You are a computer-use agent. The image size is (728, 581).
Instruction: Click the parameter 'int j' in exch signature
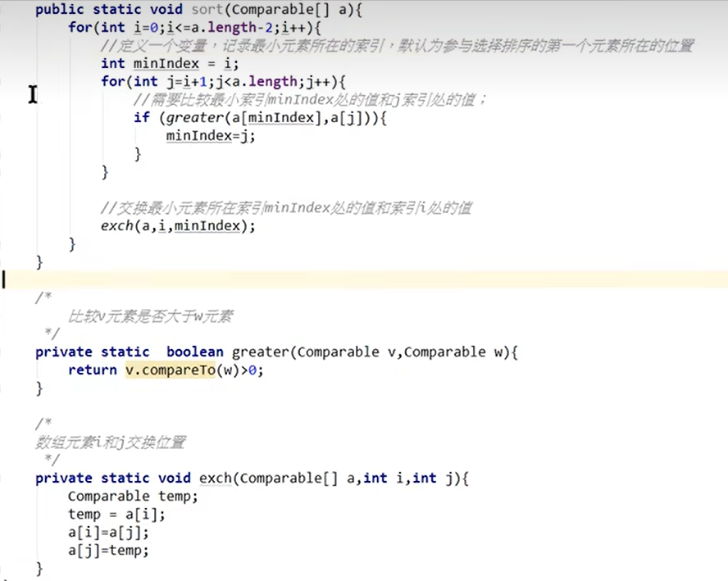tap(432, 479)
